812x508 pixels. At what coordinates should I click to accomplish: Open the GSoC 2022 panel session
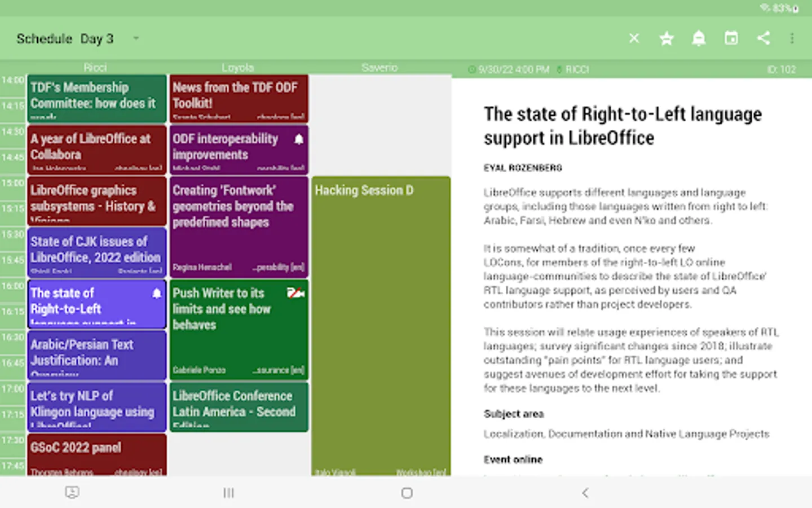tap(97, 455)
